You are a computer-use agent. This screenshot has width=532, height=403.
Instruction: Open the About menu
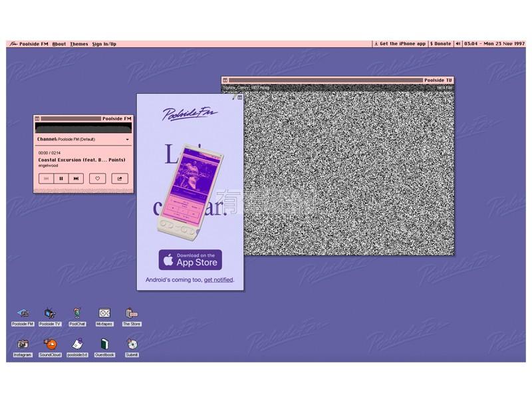point(59,44)
